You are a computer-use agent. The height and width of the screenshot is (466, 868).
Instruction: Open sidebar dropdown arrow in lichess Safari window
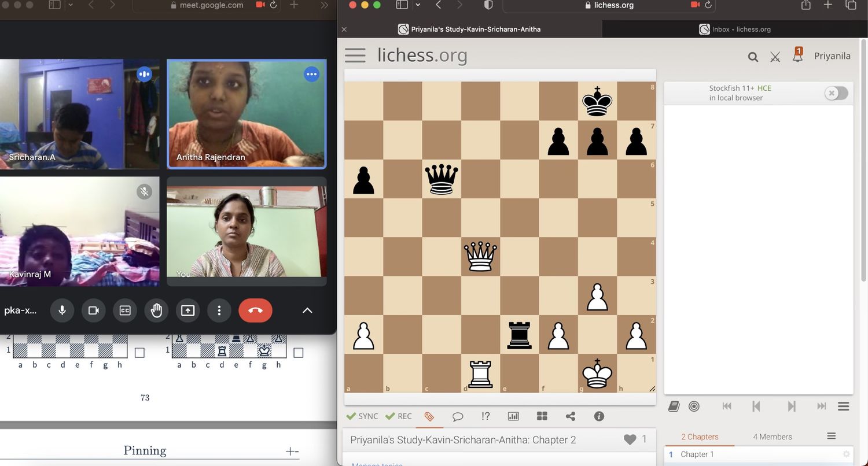pos(417,5)
